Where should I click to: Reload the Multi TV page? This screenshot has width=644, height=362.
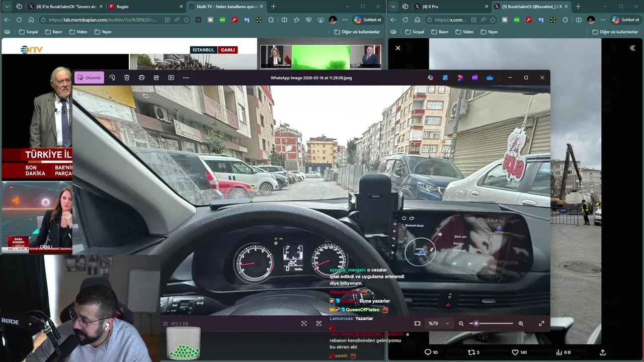tap(19, 20)
